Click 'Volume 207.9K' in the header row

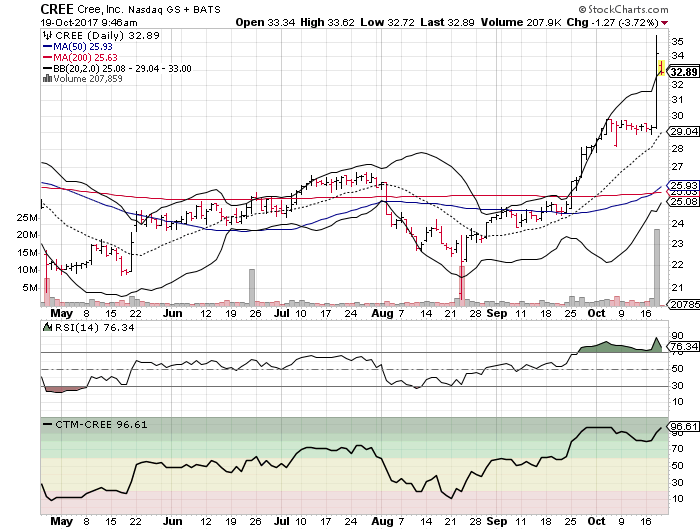pos(521,22)
